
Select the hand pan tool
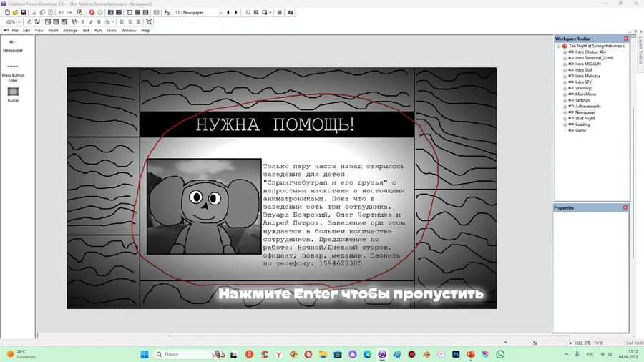(29, 21)
